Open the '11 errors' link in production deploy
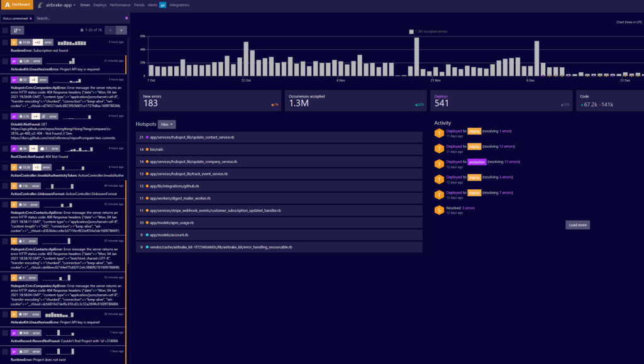 (x=511, y=162)
